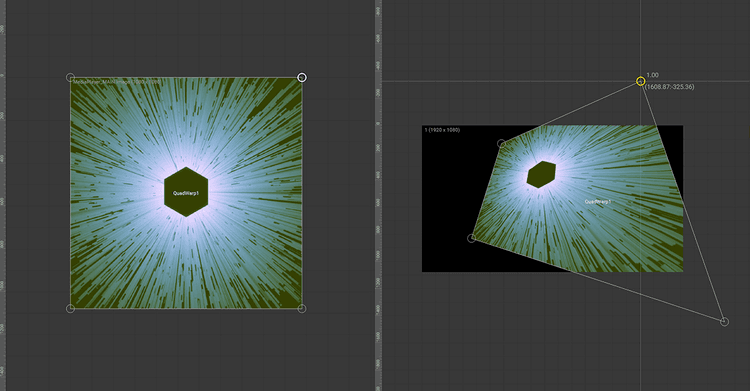Click the yellow highlighted warp corner handle
750x391 pixels.
[640, 81]
